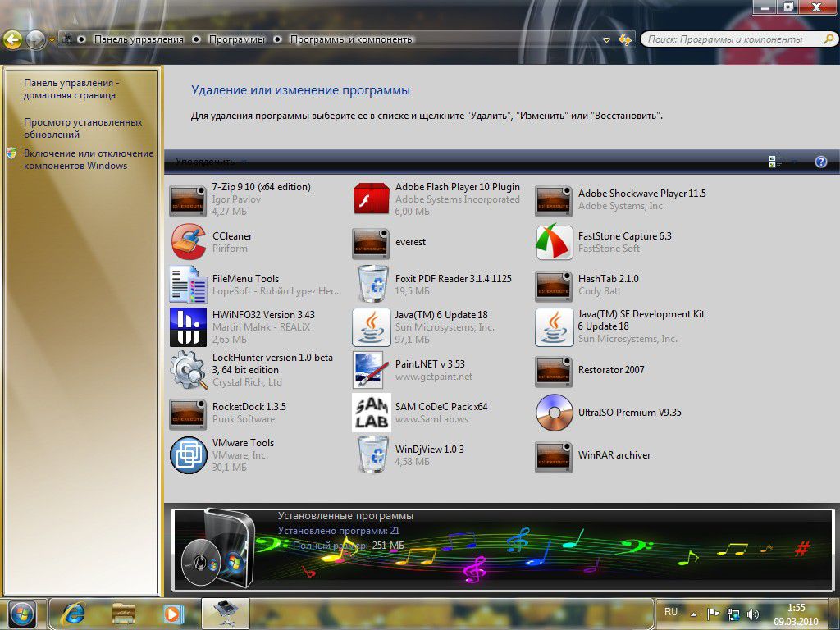Open Internet Explorer from the taskbar
Image resolution: width=840 pixels, height=630 pixels.
[74, 613]
